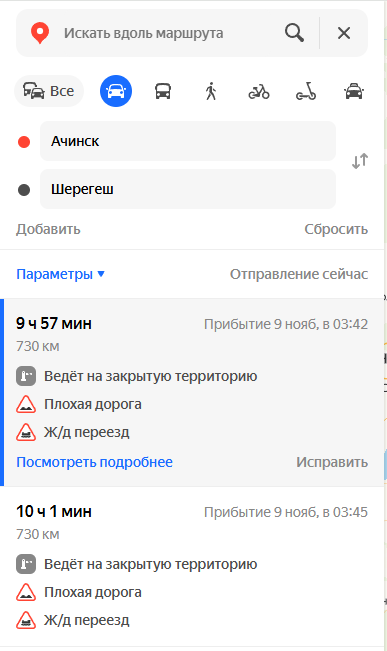Reset the route with Сбросить

(x=336, y=229)
